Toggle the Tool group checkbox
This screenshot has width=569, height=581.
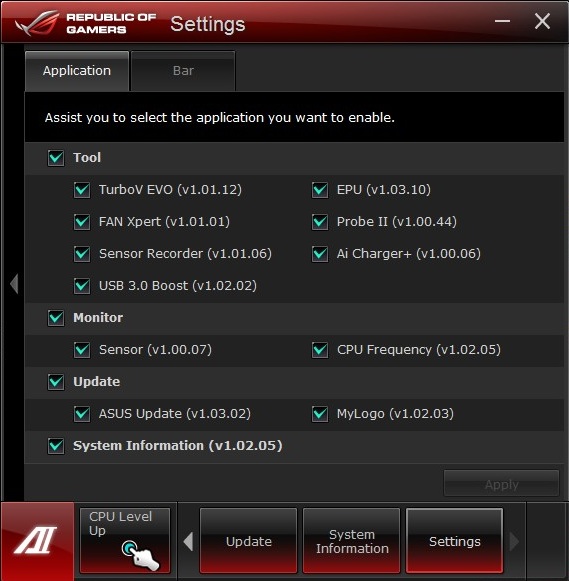click(56, 158)
